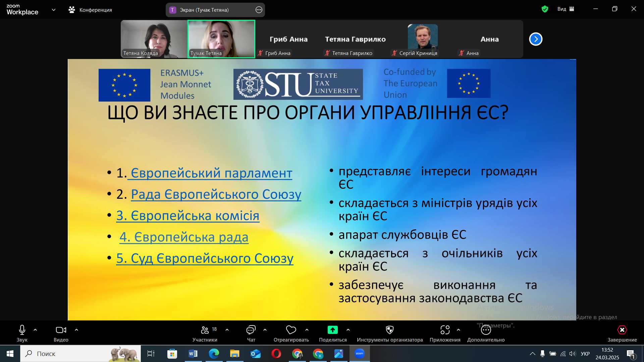
Task: Switch to Word in taskbar
Action: 193,354
